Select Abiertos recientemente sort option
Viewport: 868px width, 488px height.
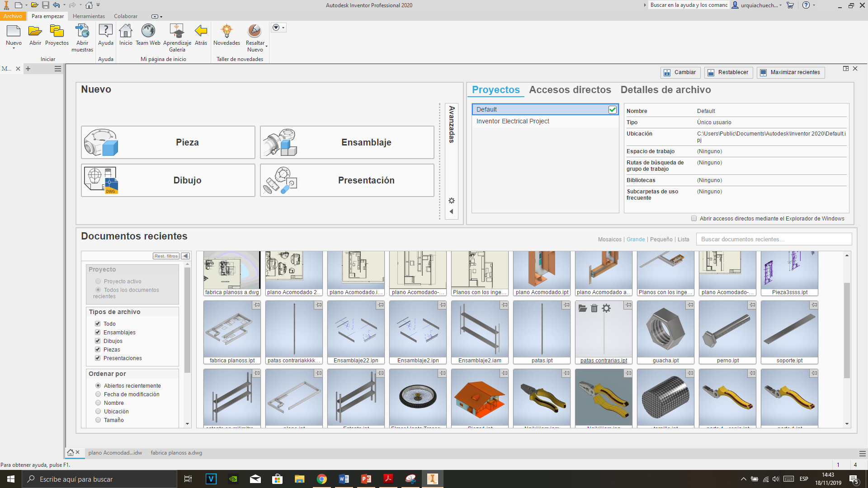point(98,385)
